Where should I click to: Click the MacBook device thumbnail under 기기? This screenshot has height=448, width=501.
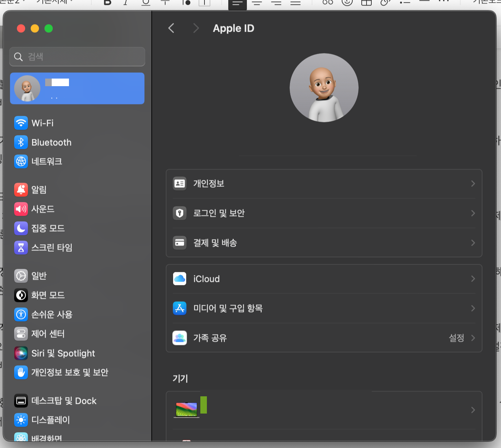187,410
